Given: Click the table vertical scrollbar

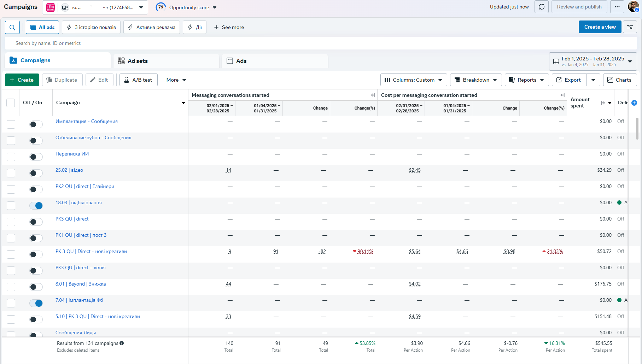Looking at the screenshot, I should 637,129.
